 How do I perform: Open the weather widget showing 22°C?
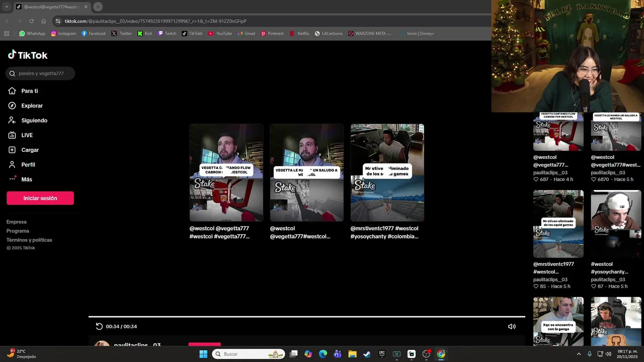coord(21,354)
